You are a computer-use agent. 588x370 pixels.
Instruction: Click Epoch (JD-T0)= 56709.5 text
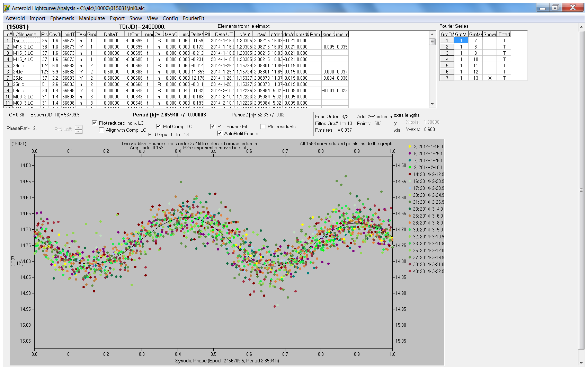click(55, 115)
